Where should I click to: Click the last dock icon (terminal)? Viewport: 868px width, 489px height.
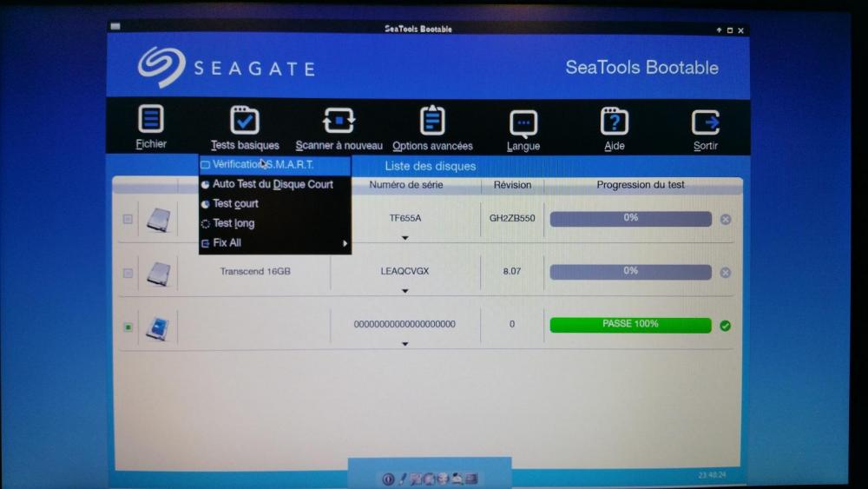(x=471, y=478)
